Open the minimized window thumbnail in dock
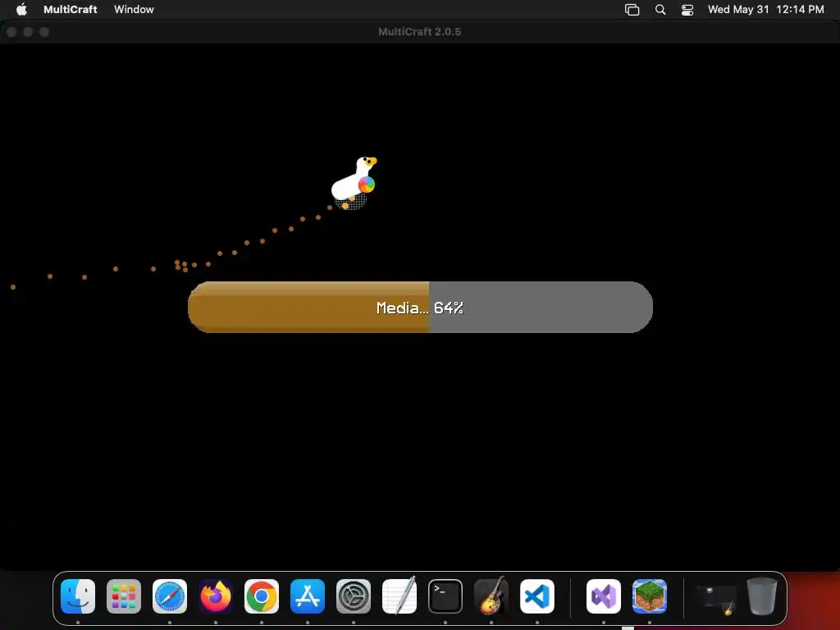 [715, 599]
